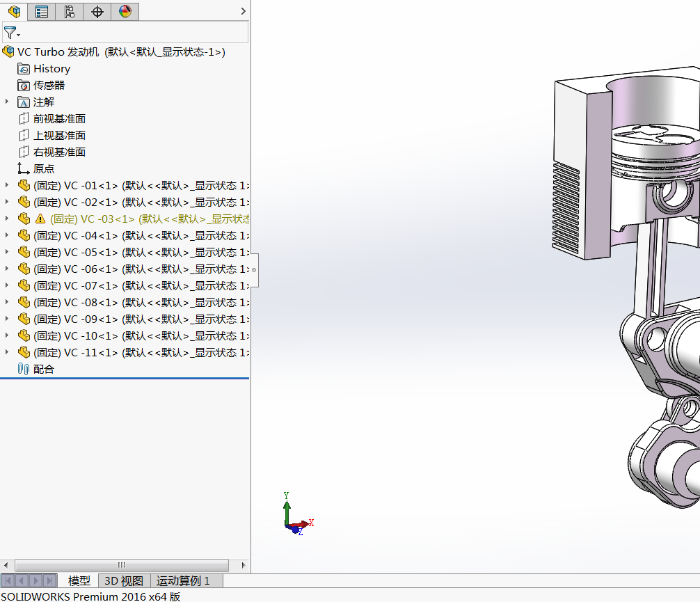Viewport: 700px width, 602px height.
Task: Click the VC -06<1> part icon
Action: click(24, 269)
